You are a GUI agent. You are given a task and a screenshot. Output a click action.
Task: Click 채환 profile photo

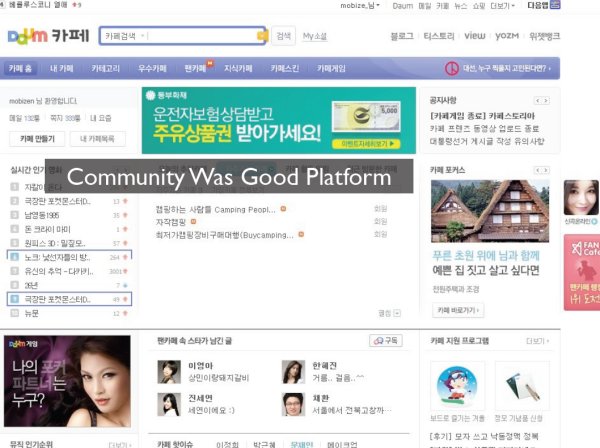click(293, 404)
